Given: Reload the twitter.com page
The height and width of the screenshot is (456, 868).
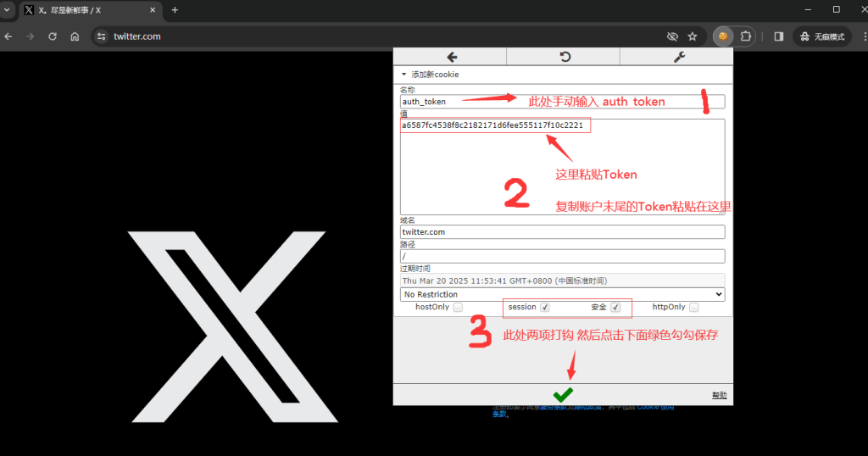Looking at the screenshot, I should pyautogui.click(x=53, y=36).
